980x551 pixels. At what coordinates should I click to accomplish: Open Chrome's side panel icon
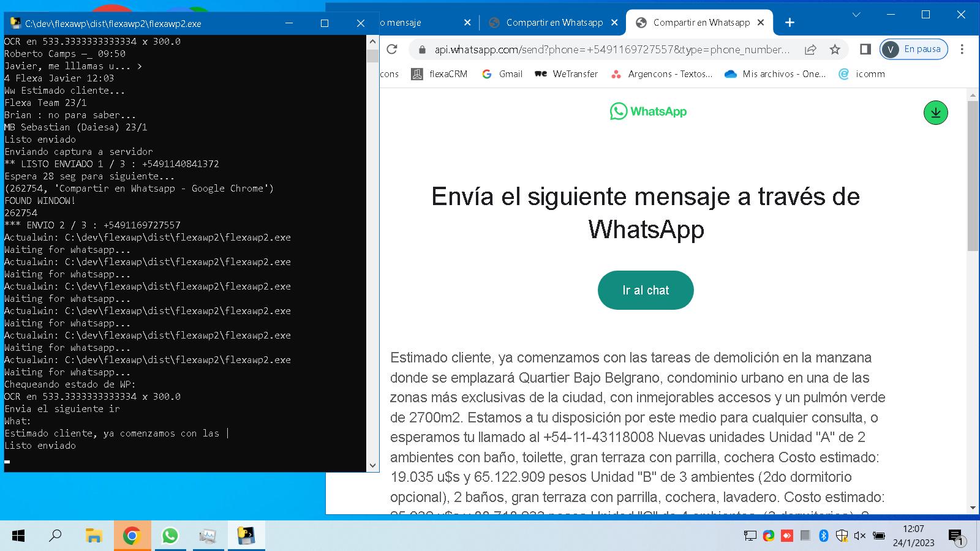pos(865,49)
